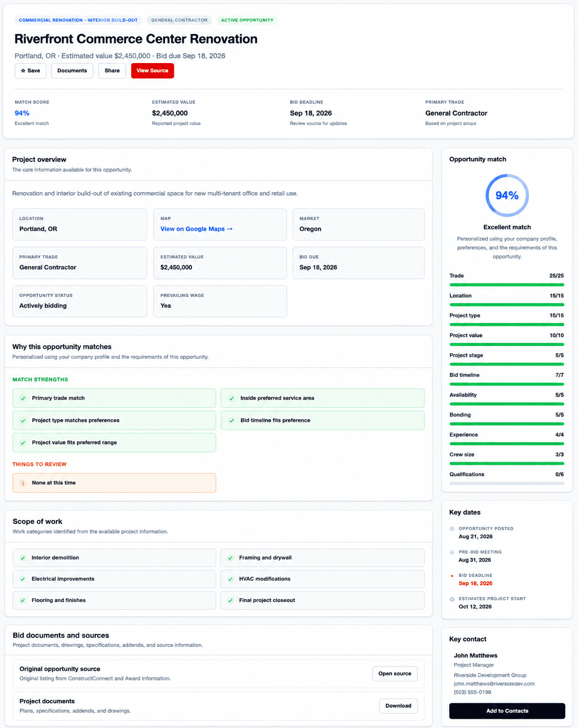Click the Sep 18, 2026 date under Key dates
This screenshot has height=728, width=578.
coord(476,583)
